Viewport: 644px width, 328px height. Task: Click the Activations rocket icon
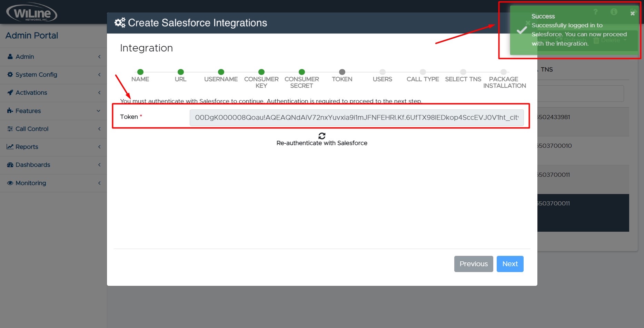coord(10,93)
